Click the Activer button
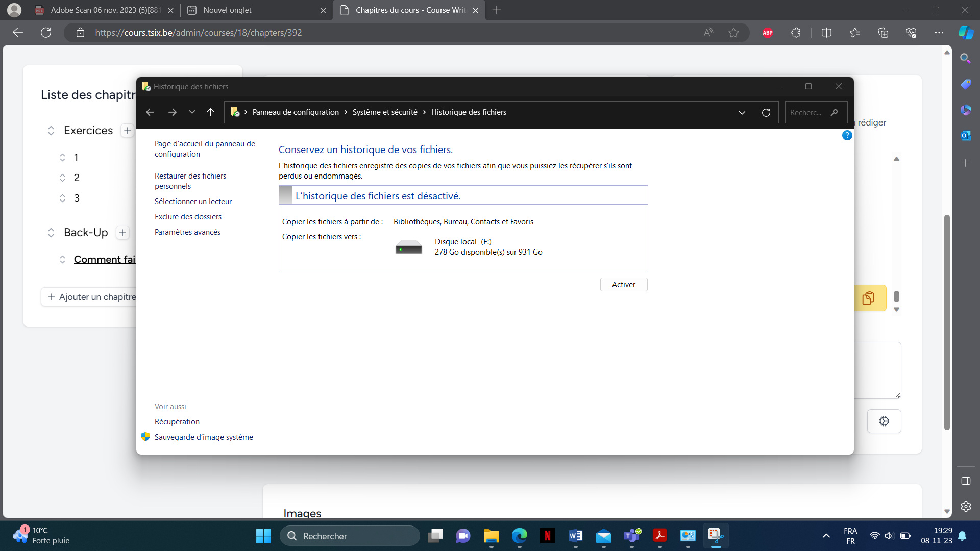The width and height of the screenshot is (980, 551). click(x=624, y=285)
